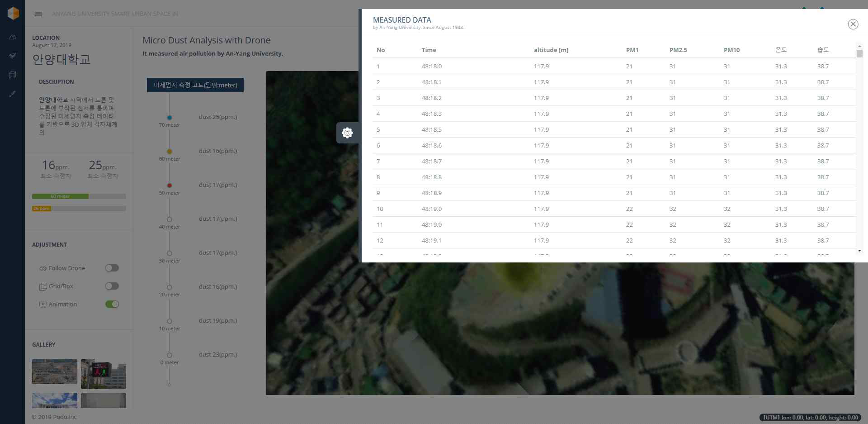The image size is (868, 424).
Task: Select the paper plane sidebar icon
Action: tap(13, 56)
